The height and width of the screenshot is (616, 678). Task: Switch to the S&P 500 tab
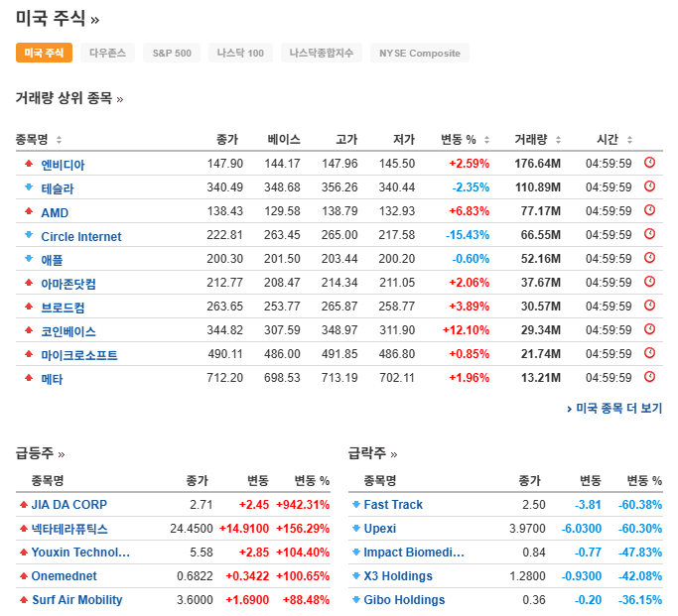pos(172,53)
